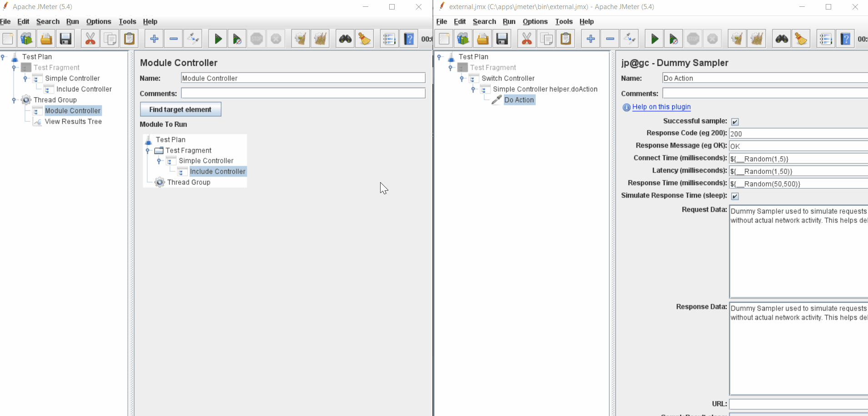Click Expand All plus icon in left JMeter window

coord(154,39)
